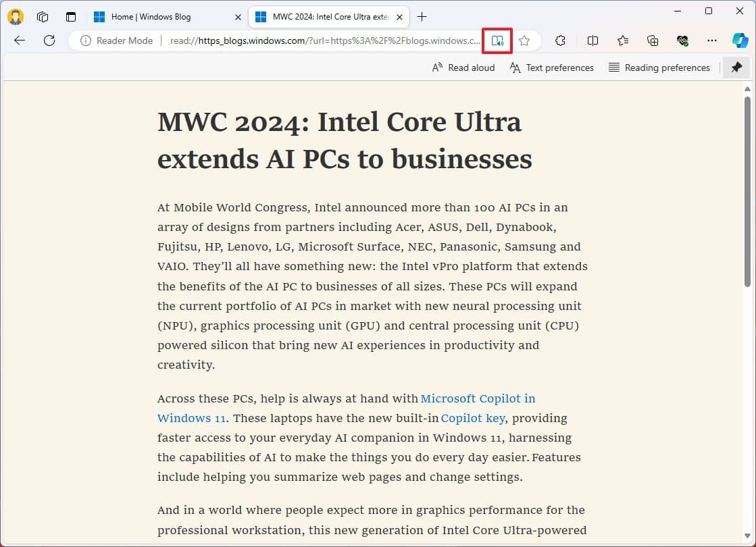Launch Copilot sidebar
This screenshot has height=547, width=756.
pyautogui.click(x=740, y=41)
